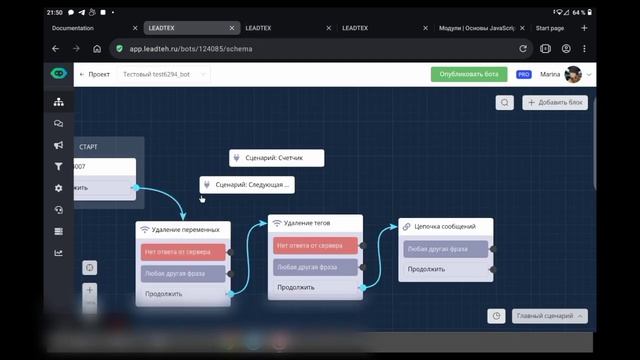640x360 pixels.
Task: Select the Удаление переменных block header
Action: coord(183,230)
